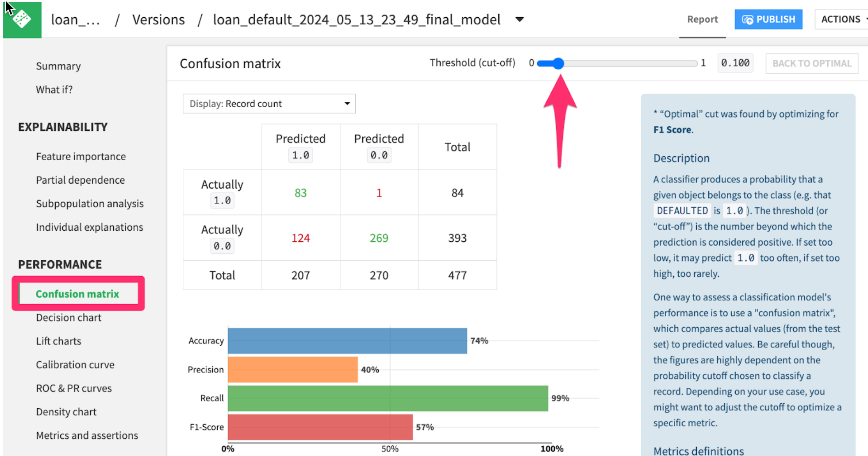Viewport: 868px width, 456px height.
Task: Go to Subpopulation analysis
Action: click(90, 203)
